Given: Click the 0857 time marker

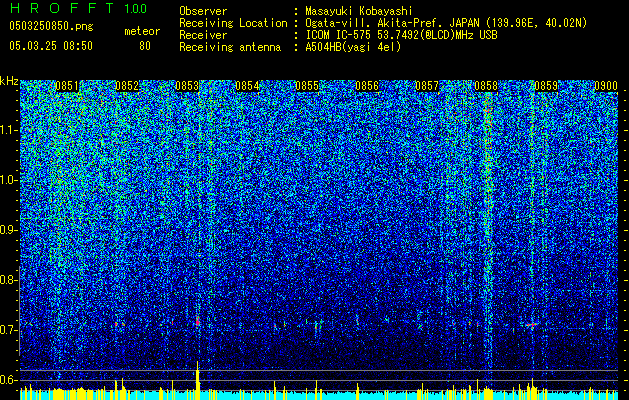Looking at the screenshot, I should coord(427,86).
